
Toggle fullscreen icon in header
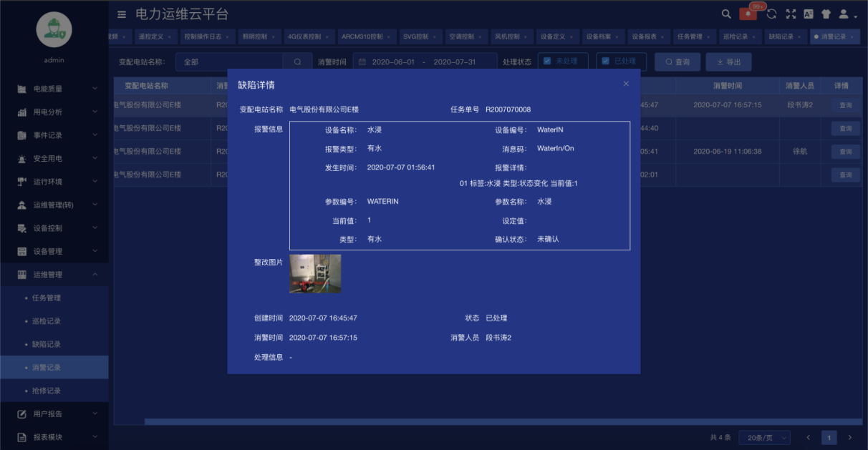point(791,14)
